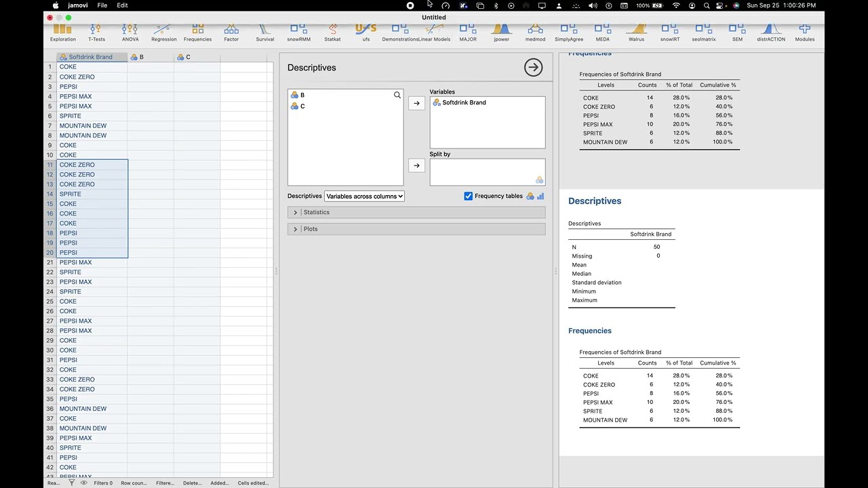Open the Control Center in menu bar
The width and height of the screenshot is (868, 488).
click(x=721, y=5)
